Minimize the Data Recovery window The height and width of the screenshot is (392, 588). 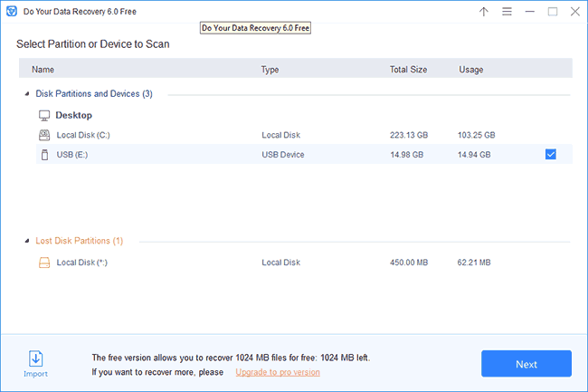pyautogui.click(x=529, y=12)
